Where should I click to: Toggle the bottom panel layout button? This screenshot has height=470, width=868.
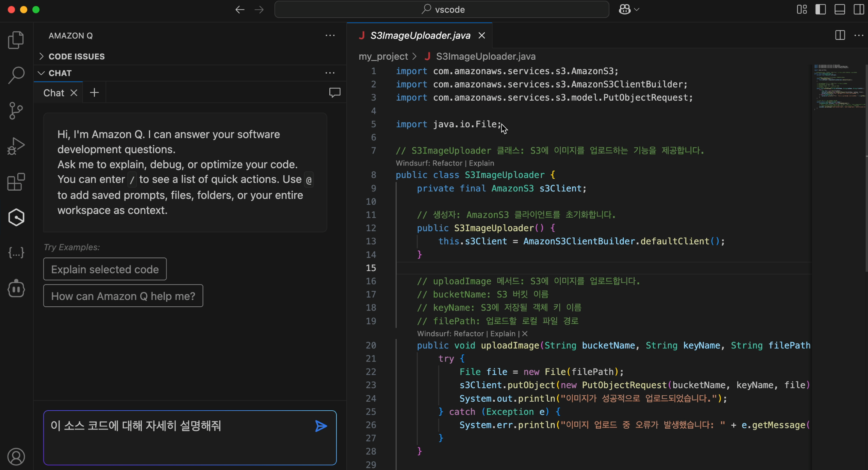click(839, 9)
